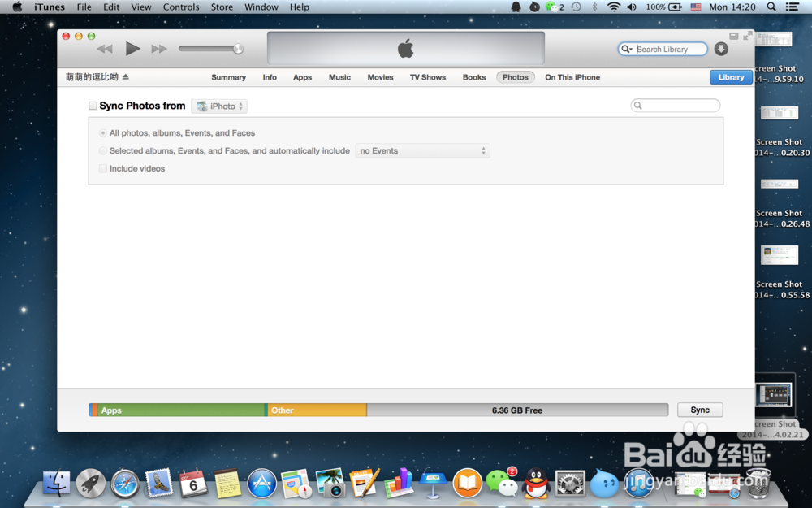Open the On This iPhone tab
The height and width of the screenshot is (508, 812).
[x=572, y=77]
